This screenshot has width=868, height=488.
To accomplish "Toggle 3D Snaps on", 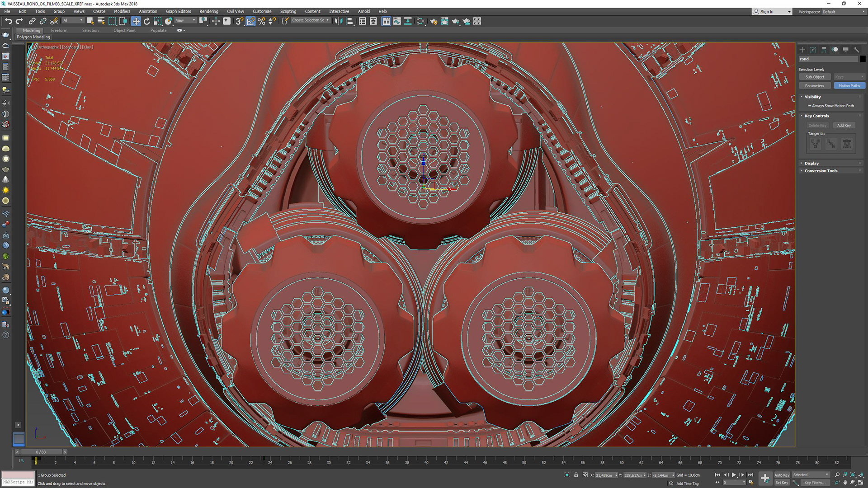I will tap(239, 21).
